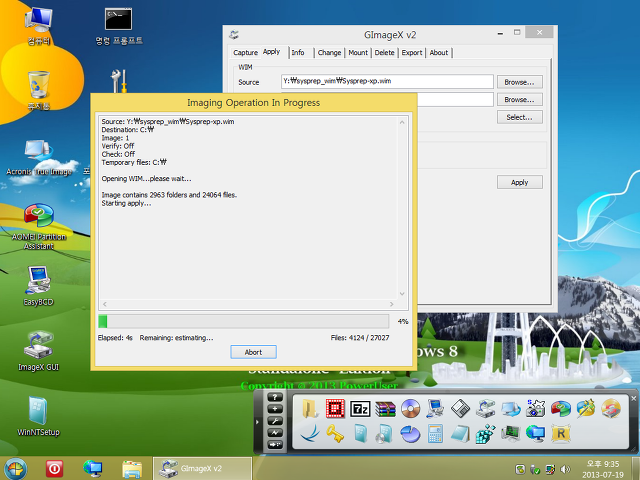Select the ImageX GUI desktop icon
This screenshot has width=640, height=480.
coord(38,351)
